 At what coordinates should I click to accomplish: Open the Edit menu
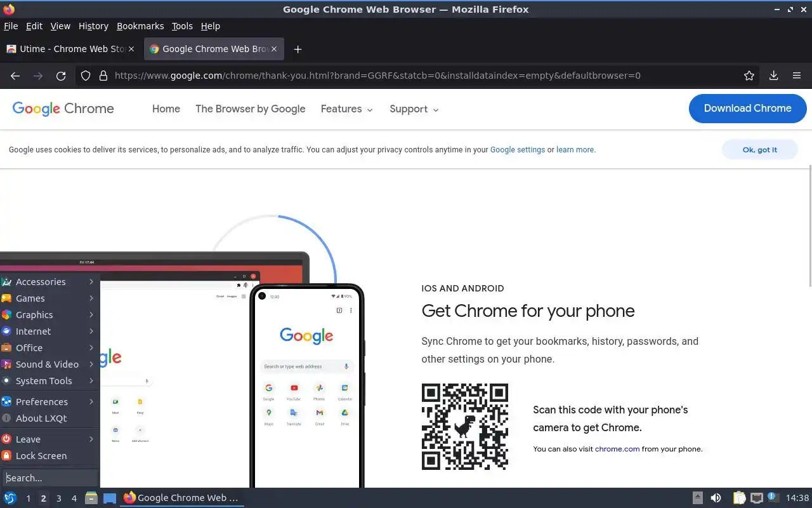coord(34,26)
